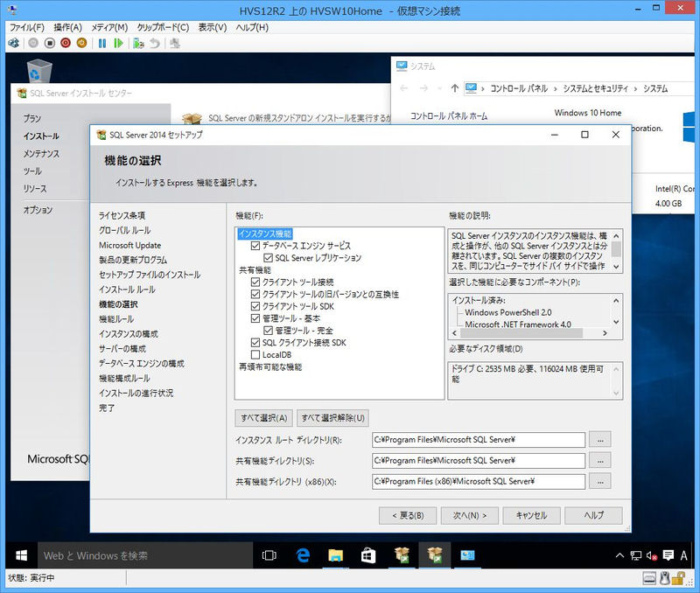Toggle 管理ツール - 完全 checkbox
Screen dimensions: 700x593
[269, 331]
